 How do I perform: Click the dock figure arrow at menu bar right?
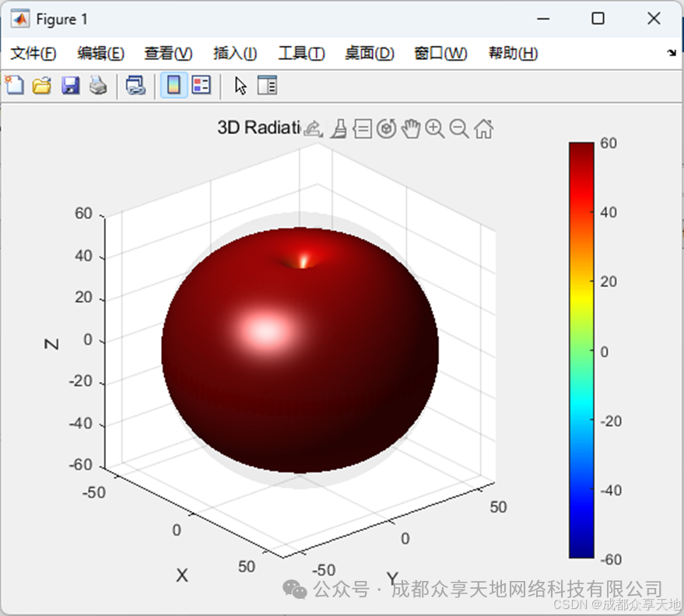click(x=672, y=53)
